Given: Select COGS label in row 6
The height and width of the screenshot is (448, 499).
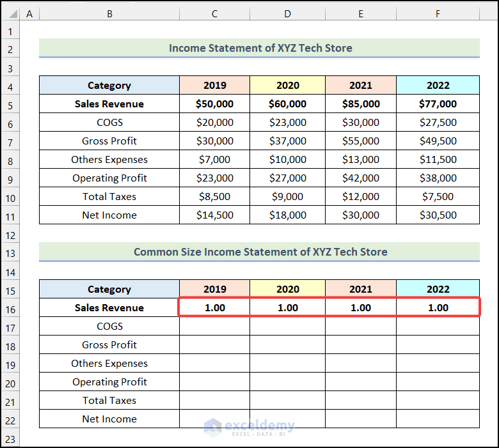Looking at the screenshot, I should 109,122.
